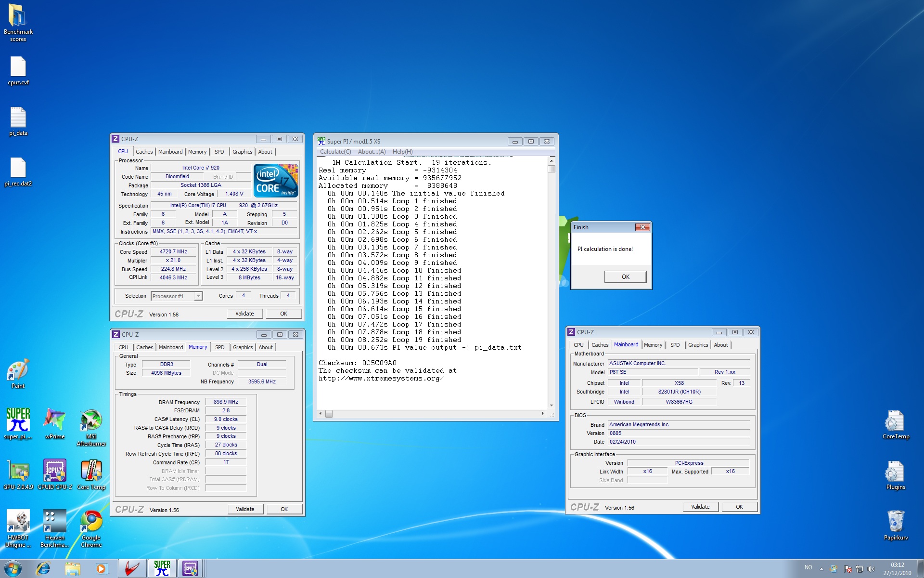Click the NB Frequency value 3595.6 MHz
924x578 pixels.
262,381
